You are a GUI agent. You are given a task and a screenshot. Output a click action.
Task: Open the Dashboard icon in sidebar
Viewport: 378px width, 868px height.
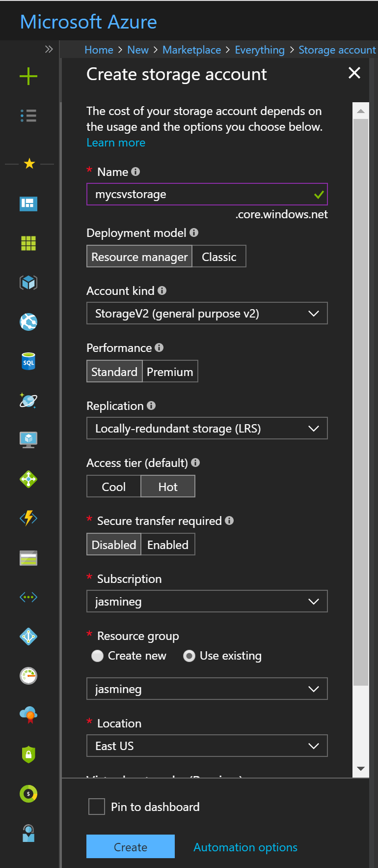(28, 203)
